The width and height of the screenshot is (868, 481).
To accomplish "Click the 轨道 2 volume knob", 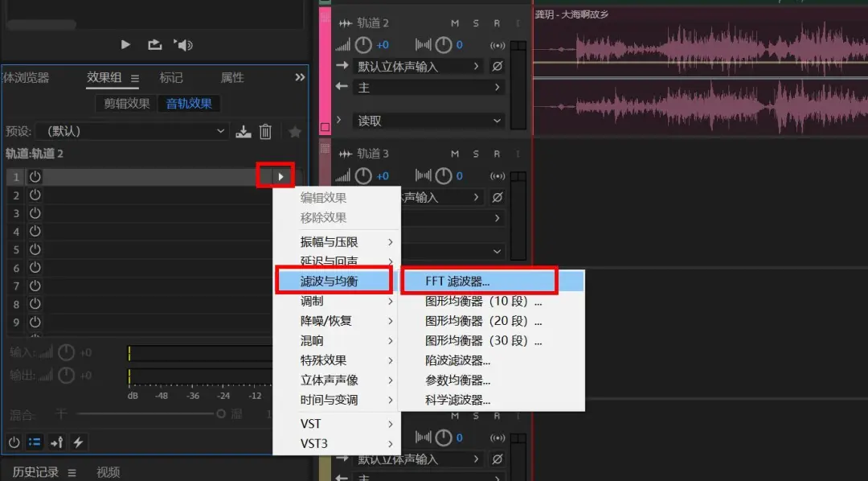I will coord(363,45).
